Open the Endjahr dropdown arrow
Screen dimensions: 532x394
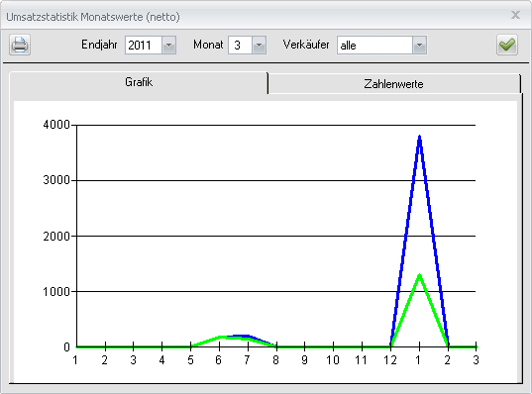point(169,46)
